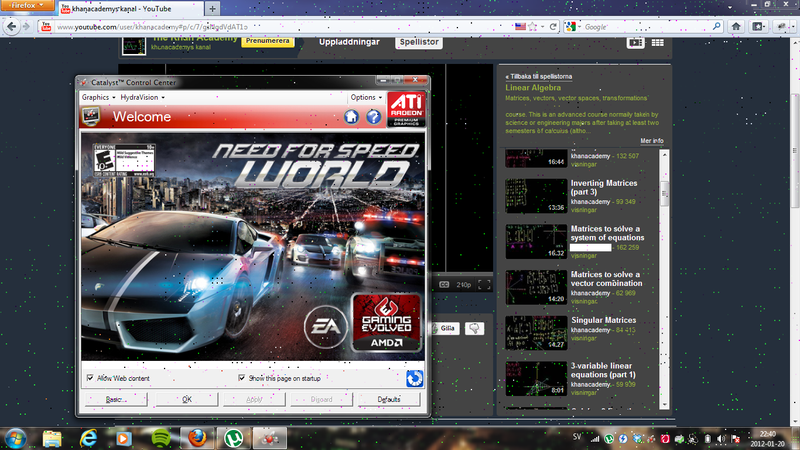Click the blue refresh icon beside startup checkbox
The width and height of the screenshot is (800, 450).
click(x=414, y=379)
